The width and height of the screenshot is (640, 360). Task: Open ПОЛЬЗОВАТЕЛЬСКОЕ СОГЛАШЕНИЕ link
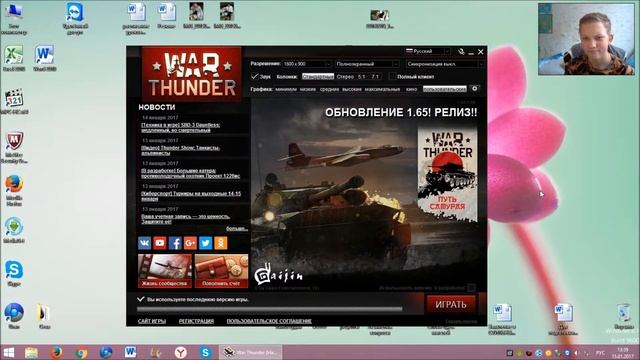(269, 321)
